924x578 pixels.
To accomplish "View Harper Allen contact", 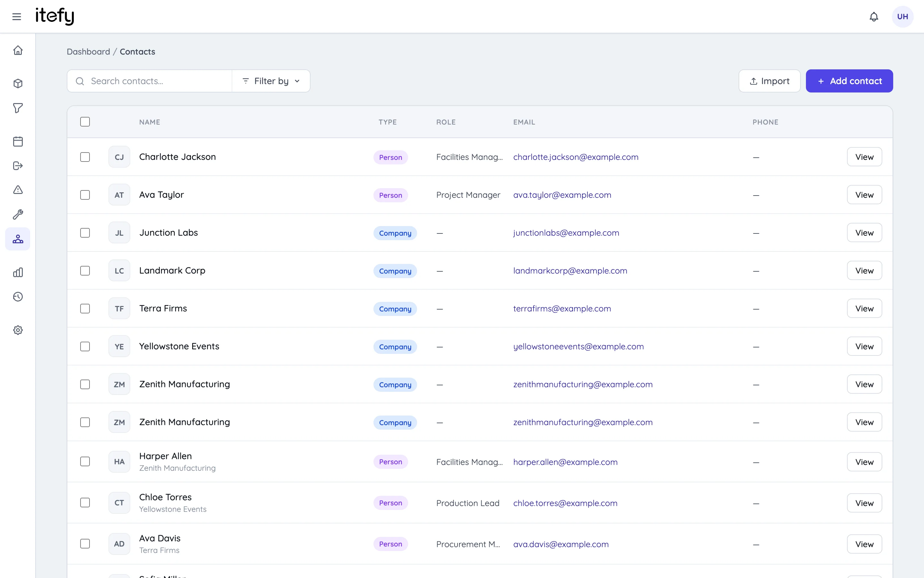I will point(864,462).
